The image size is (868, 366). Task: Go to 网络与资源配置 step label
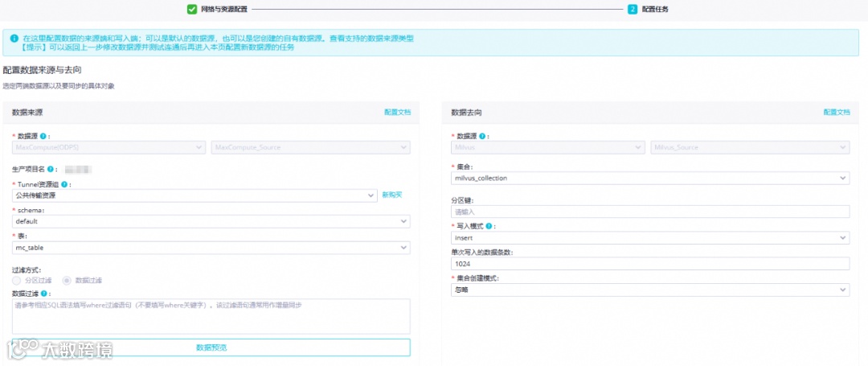coord(224,10)
